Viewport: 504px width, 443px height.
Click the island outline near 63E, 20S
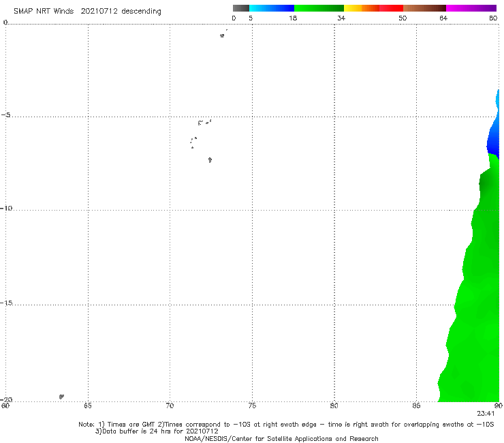tap(61, 397)
